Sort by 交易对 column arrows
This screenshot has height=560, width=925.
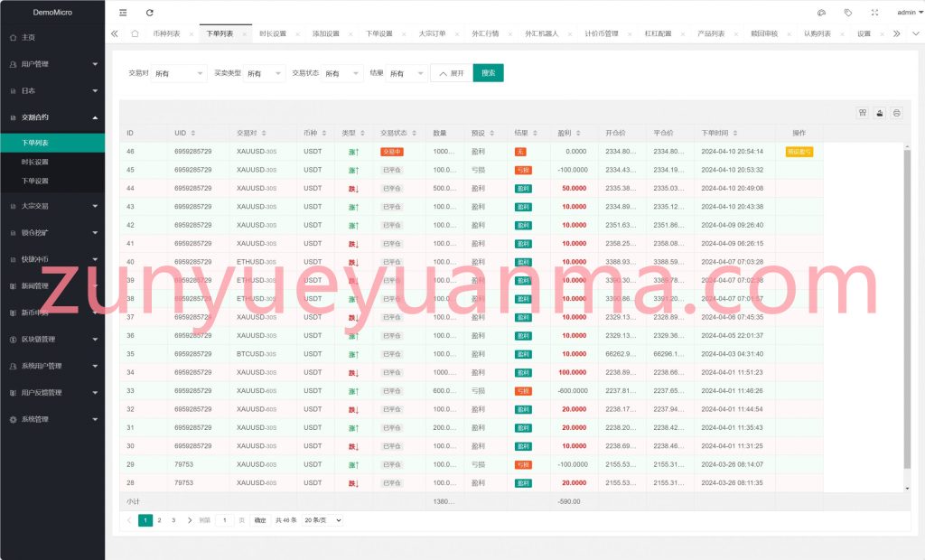[264, 134]
